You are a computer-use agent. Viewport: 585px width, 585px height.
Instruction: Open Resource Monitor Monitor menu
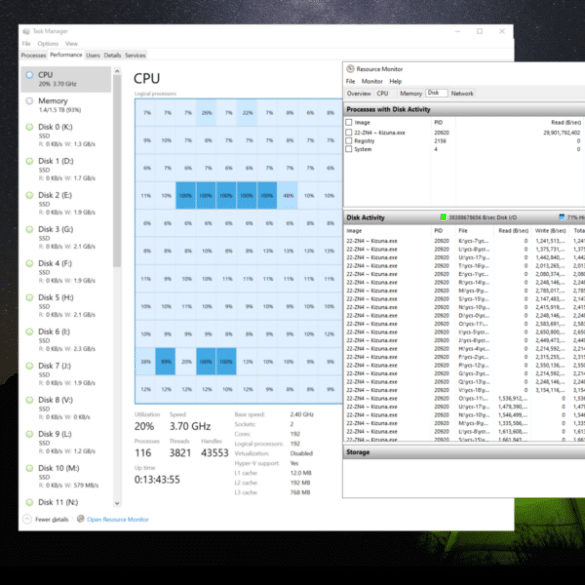(372, 81)
